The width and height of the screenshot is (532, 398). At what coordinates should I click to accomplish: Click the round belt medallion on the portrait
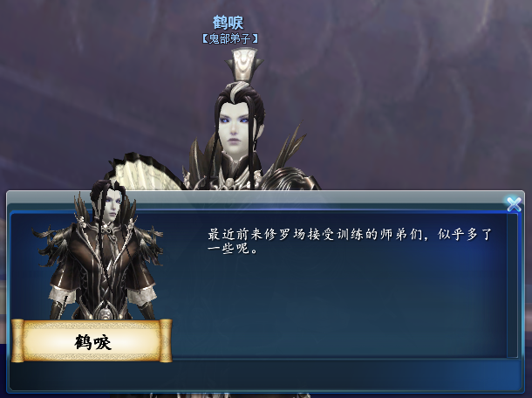(x=104, y=311)
